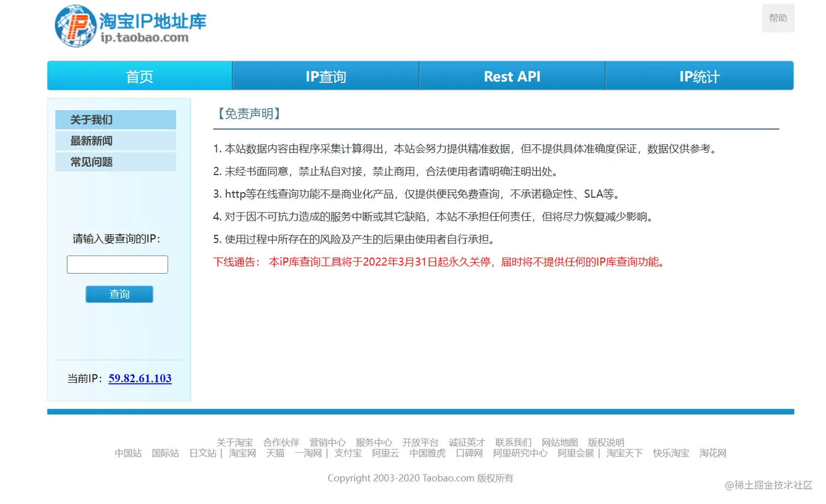Select the Rest API tab
This screenshot has height=504, width=826.
[x=512, y=76]
